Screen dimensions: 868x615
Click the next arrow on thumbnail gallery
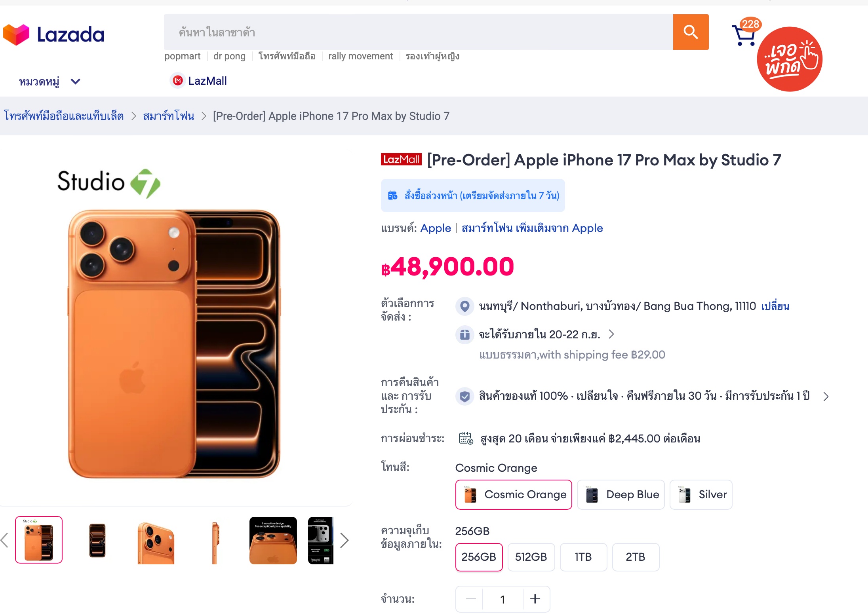coord(344,540)
